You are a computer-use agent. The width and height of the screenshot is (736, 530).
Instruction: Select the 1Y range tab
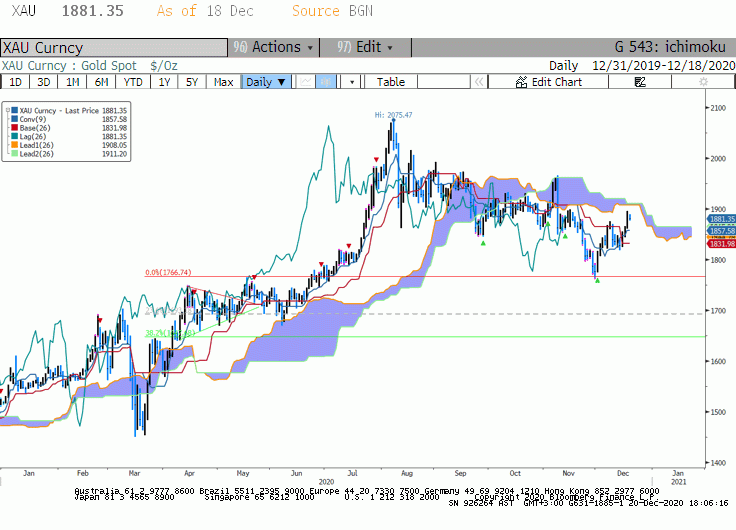coord(164,82)
